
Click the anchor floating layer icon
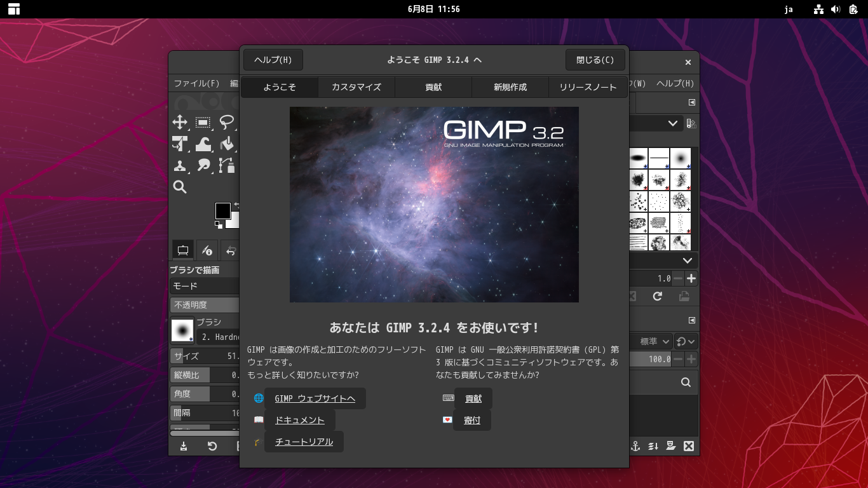635,446
